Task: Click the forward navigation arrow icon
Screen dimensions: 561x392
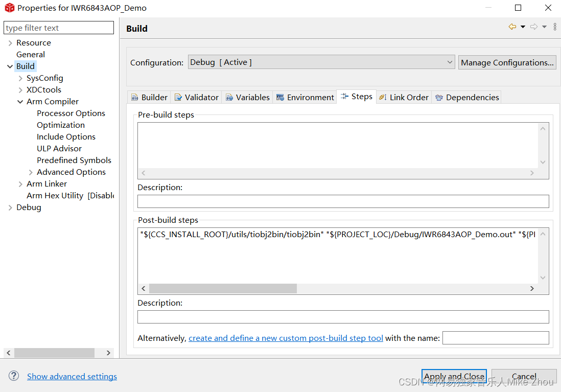Action: 534,27
